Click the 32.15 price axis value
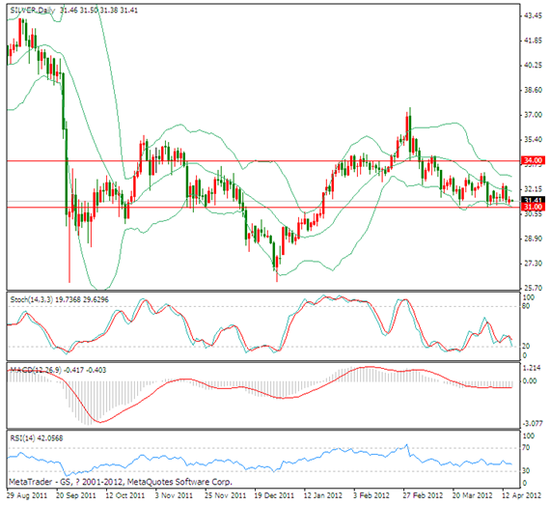The width and height of the screenshot is (550, 505). 533,189
